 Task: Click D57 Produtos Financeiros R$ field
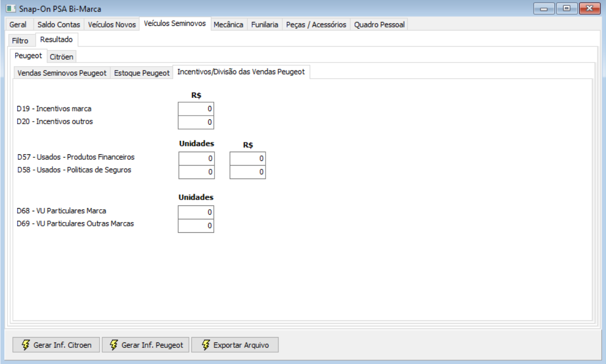tap(248, 159)
